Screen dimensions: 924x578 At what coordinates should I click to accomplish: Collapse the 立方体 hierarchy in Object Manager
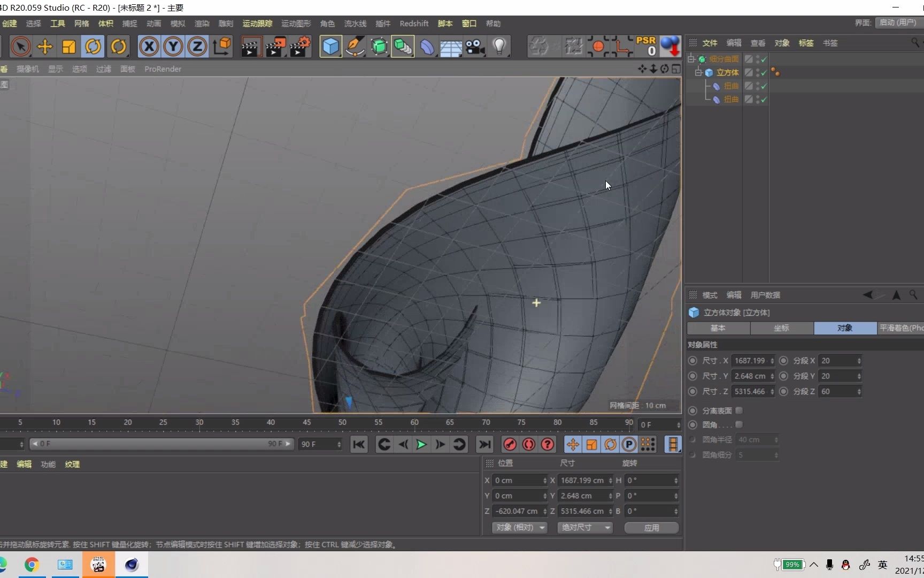click(x=698, y=72)
